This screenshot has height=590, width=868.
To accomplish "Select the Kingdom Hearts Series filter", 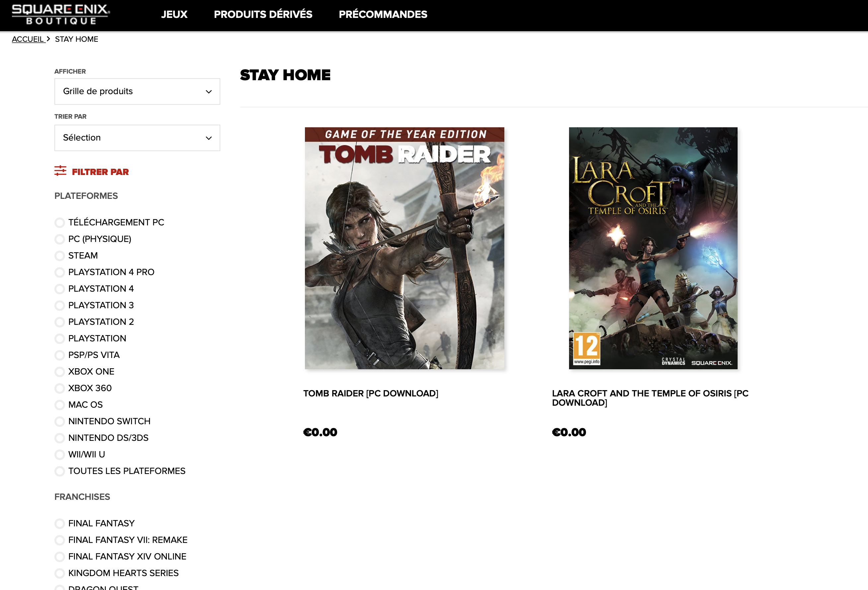I will pos(60,573).
